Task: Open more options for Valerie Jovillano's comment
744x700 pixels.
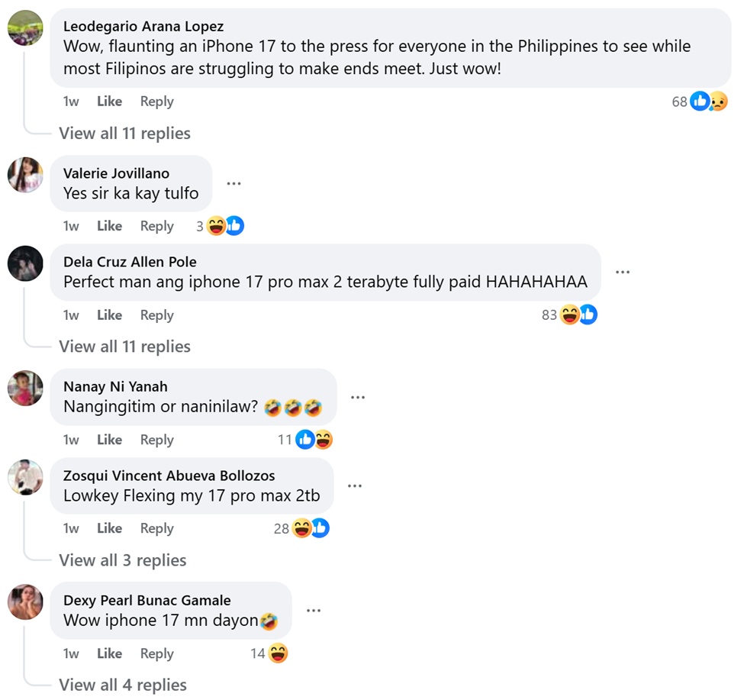Action: [234, 183]
